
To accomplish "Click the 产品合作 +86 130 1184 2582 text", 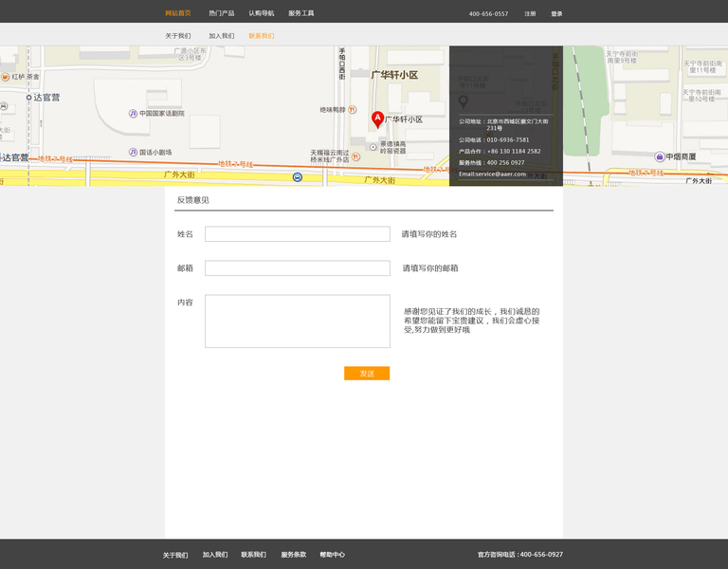I will click(500, 152).
